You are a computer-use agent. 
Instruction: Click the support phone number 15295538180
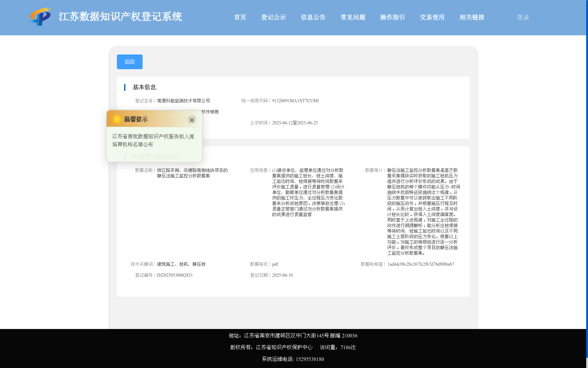(310, 359)
